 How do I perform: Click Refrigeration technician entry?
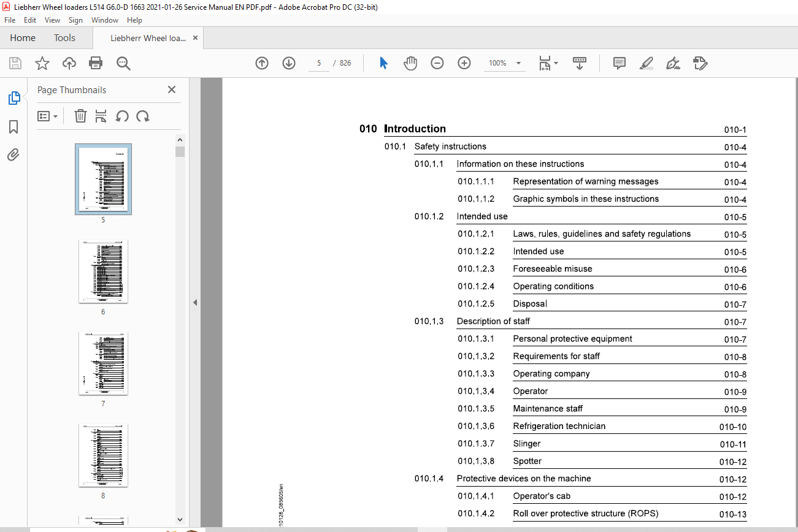point(559,426)
